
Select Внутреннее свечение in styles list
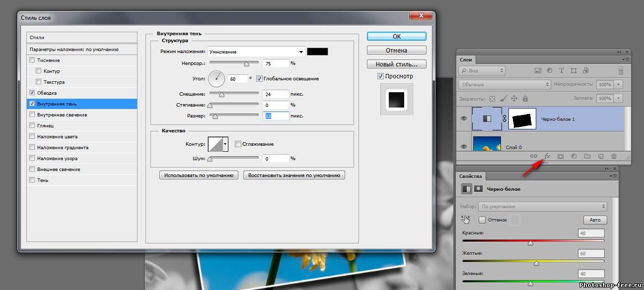[62, 115]
